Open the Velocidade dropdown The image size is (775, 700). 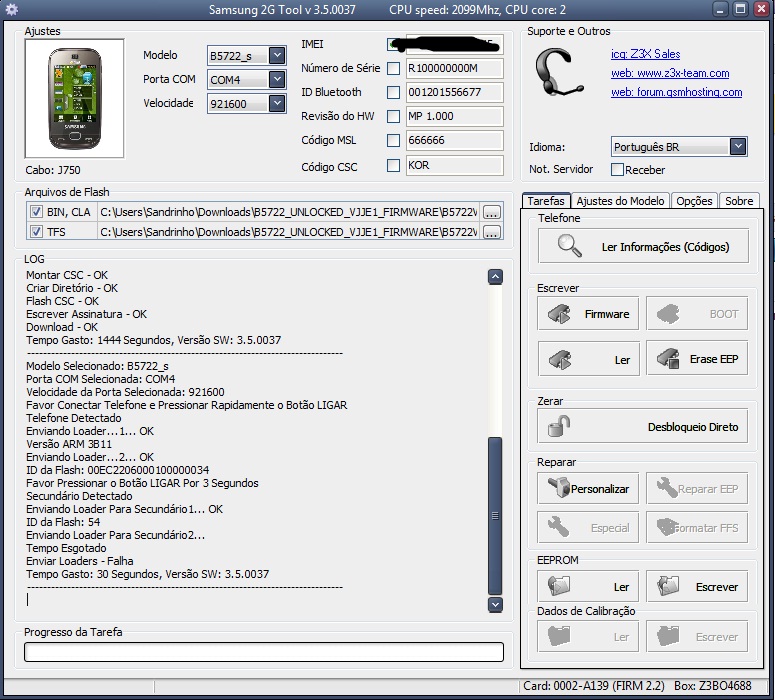277,103
